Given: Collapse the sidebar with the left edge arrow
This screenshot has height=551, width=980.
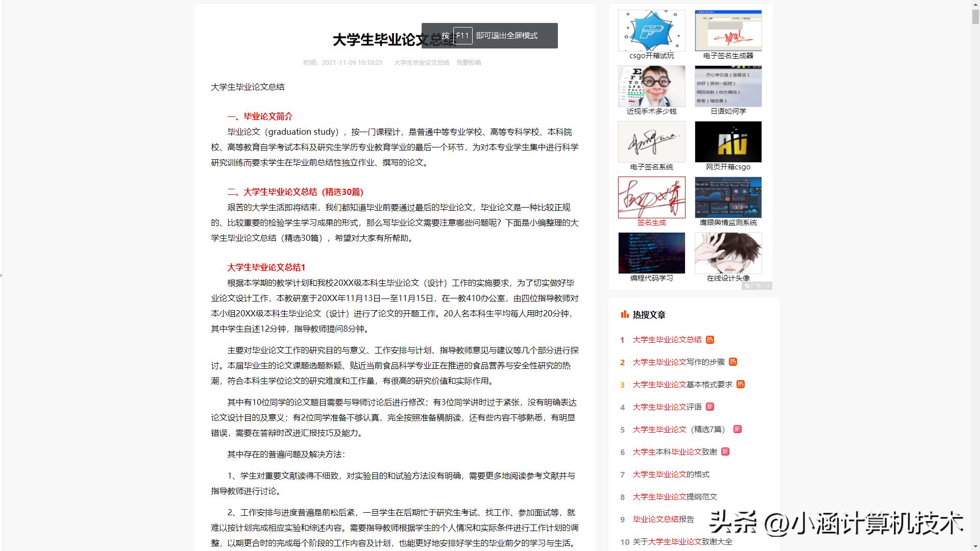Looking at the screenshot, I should (3, 275).
